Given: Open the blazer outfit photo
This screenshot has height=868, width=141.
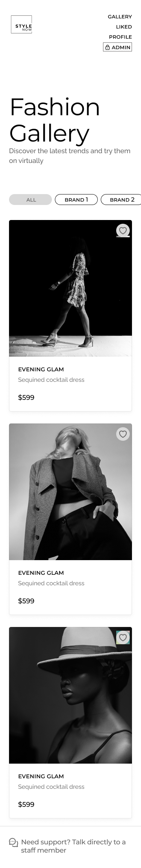Looking at the screenshot, I should 71,491.
